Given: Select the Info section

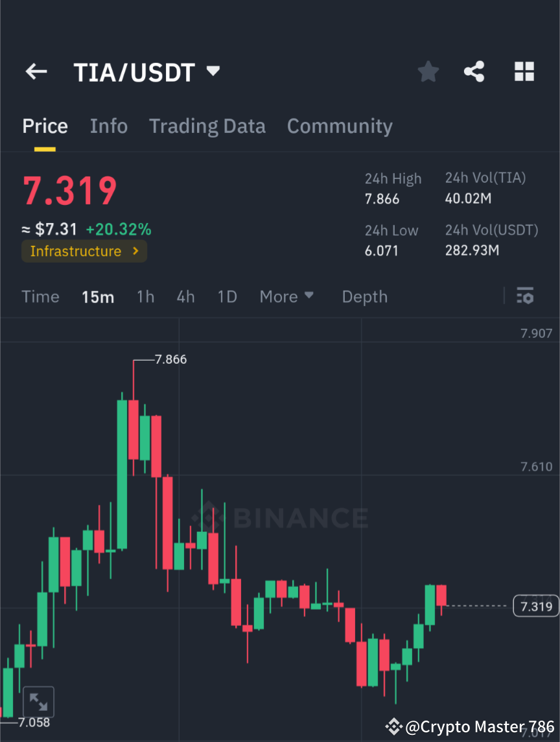Looking at the screenshot, I should (108, 126).
